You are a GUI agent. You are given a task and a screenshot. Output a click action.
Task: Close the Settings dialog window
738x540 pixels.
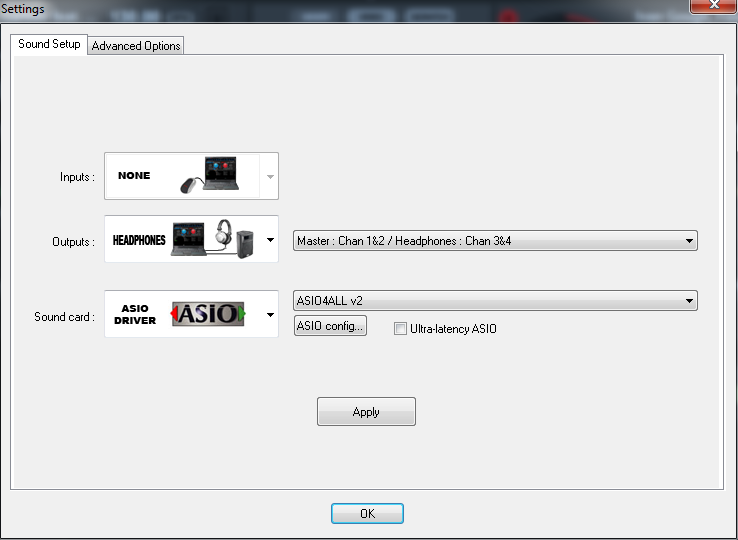click(x=714, y=6)
